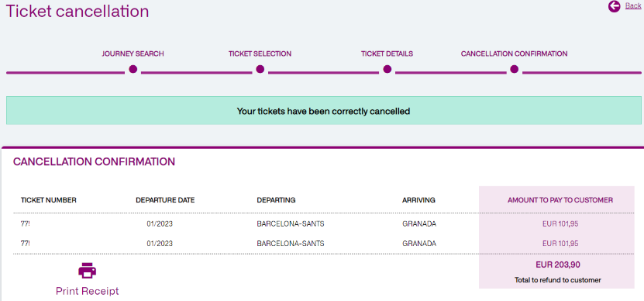Click the CANCELLATION CONFIRMATION step label
644x301 pixels.
(515, 54)
